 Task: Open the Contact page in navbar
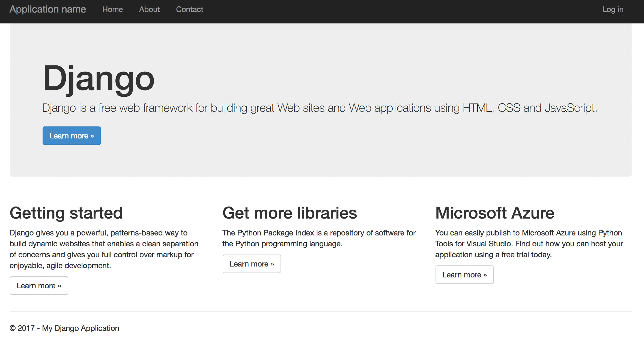pyautogui.click(x=190, y=10)
